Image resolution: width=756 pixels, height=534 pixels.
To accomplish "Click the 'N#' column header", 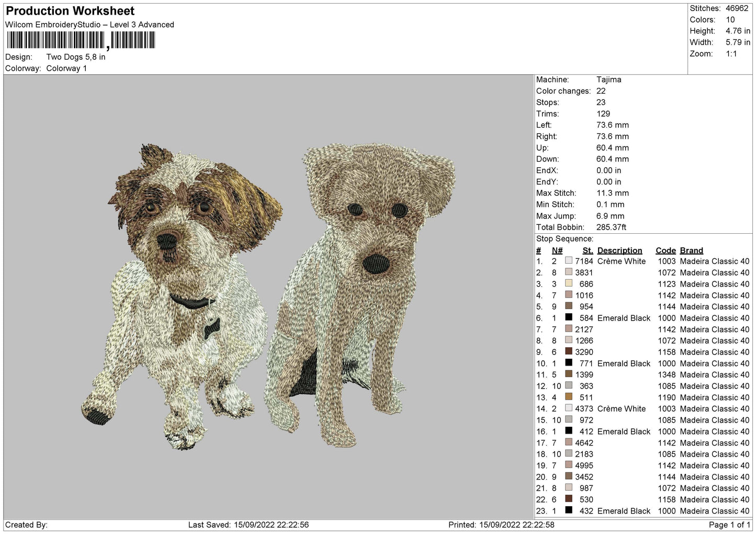I will pyautogui.click(x=557, y=251).
